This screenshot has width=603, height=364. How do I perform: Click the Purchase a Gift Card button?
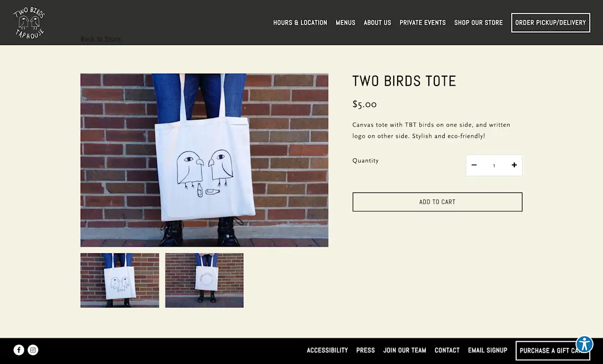point(553,351)
